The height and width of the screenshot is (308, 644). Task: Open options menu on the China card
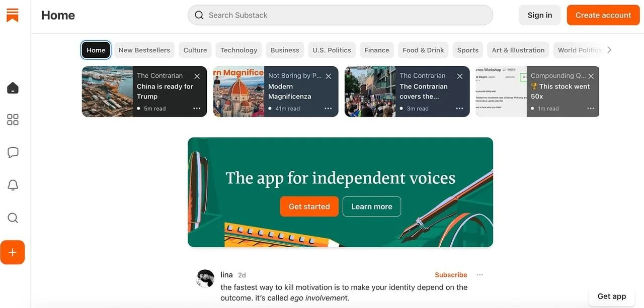197,108
